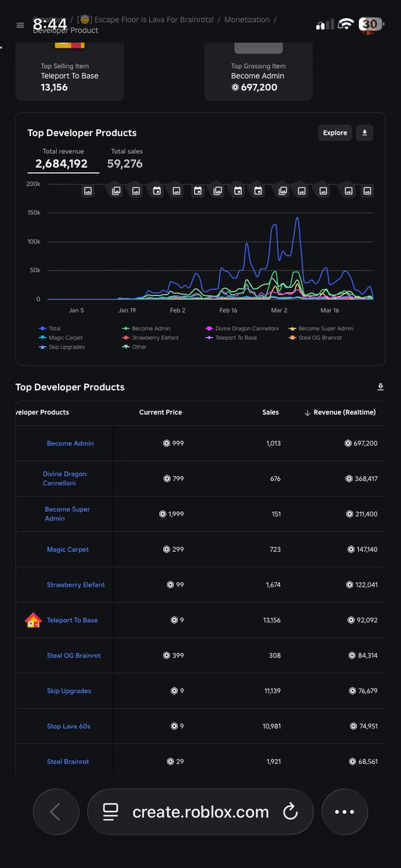Open the Strawberry Elefant product link

[x=76, y=584]
